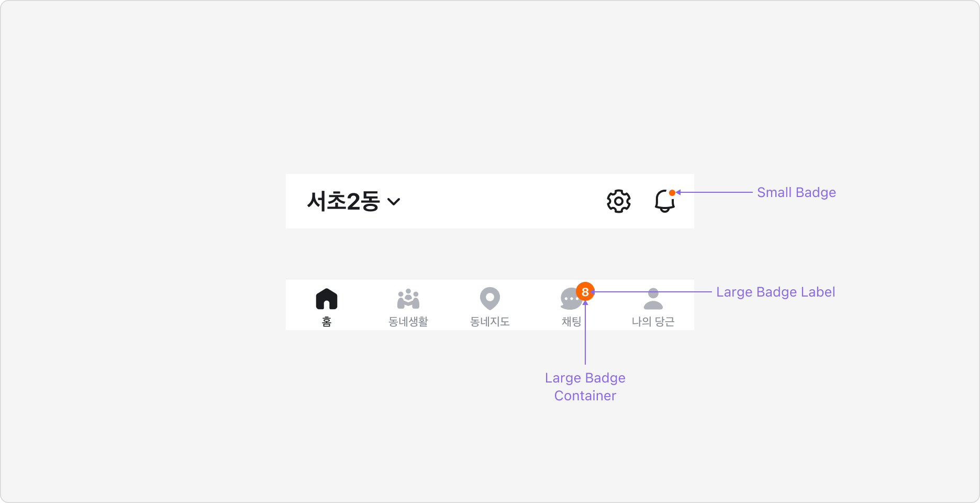Click the 서초2동 location title text

[x=343, y=201]
